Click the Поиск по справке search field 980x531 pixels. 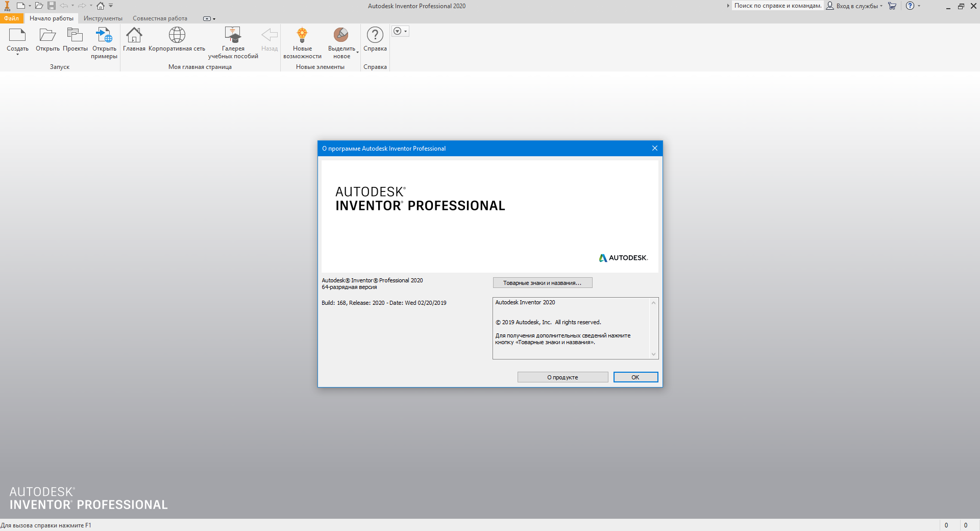(x=777, y=6)
